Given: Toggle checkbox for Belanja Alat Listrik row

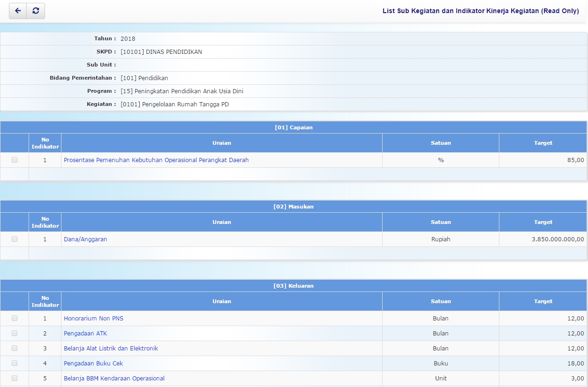Looking at the screenshot, I should [15, 348].
